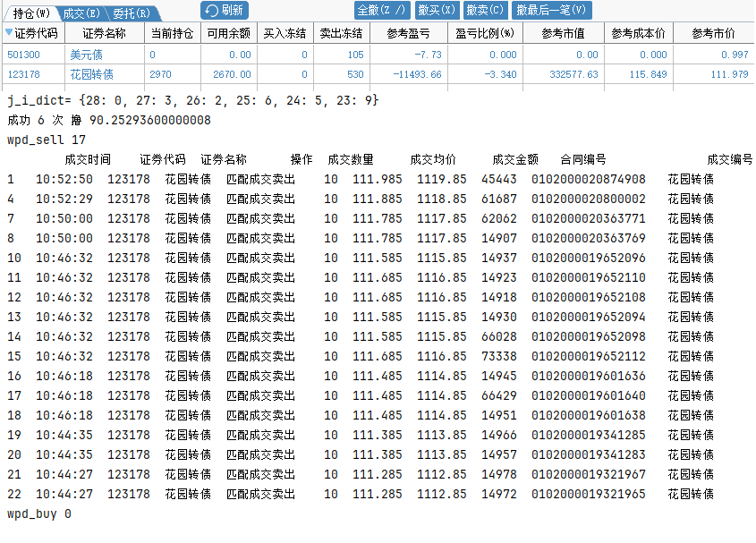Click the 参考盈亏 column header
This screenshot has height=543, width=756.
click(408, 33)
